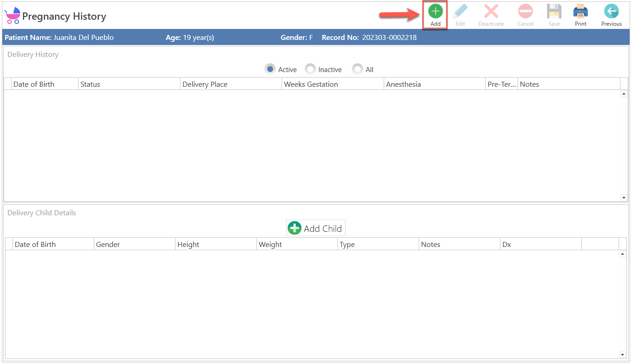
Task: Click the Edit pencil icon
Action: pos(460,11)
